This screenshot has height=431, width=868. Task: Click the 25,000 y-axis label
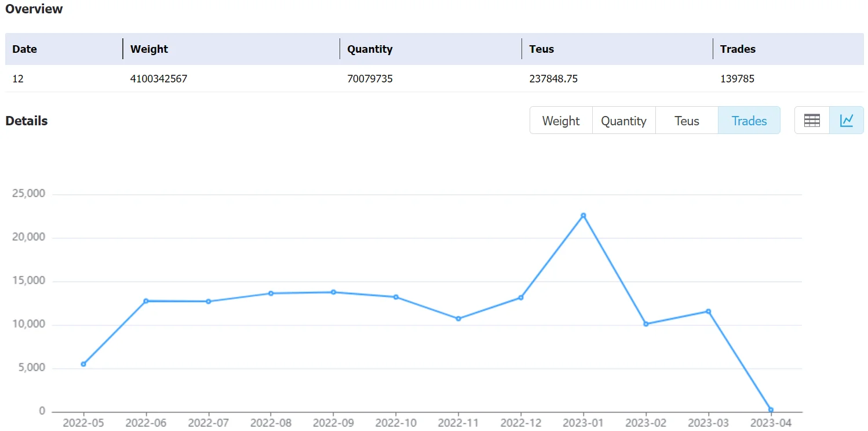click(29, 194)
